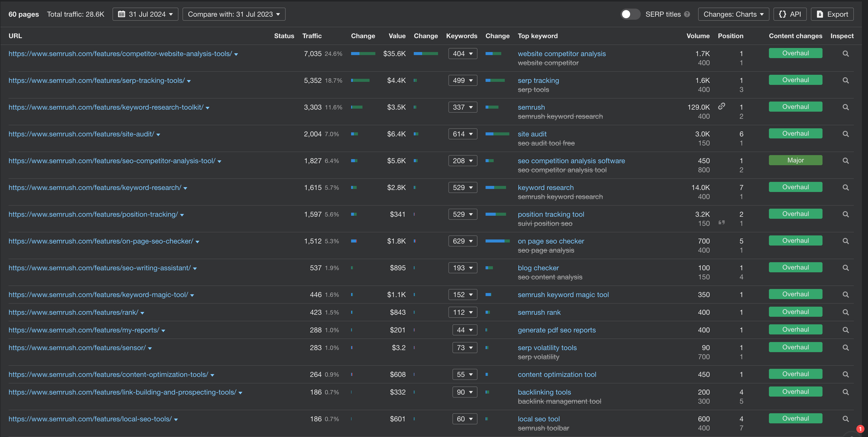
Task: Click inspect magnifier for local-seo-tools row
Action: tap(845, 419)
